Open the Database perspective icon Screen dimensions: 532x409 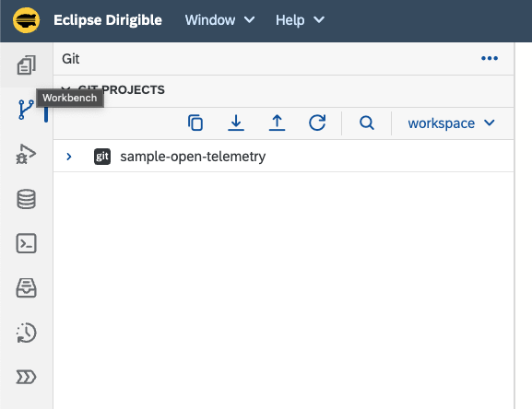click(x=26, y=199)
